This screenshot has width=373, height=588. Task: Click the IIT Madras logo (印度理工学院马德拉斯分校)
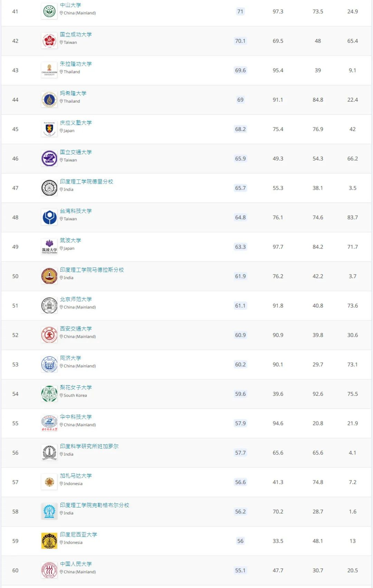pyautogui.click(x=49, y=276)
